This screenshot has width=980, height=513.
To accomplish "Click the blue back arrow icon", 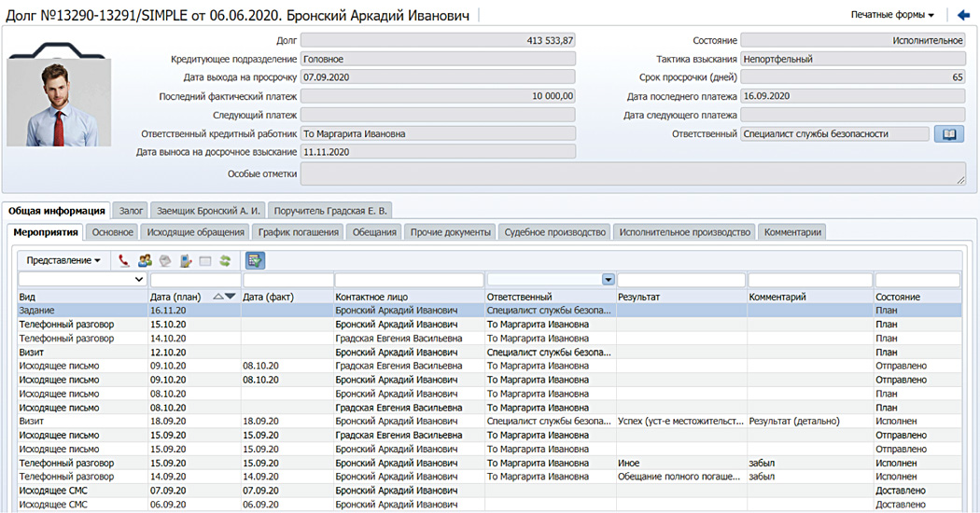I will [963, 15].
